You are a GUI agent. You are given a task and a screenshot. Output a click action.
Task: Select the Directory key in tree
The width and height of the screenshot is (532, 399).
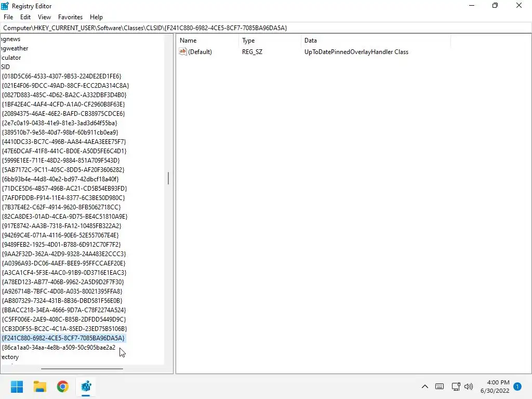pyautogui.click(x=9, y=357)
